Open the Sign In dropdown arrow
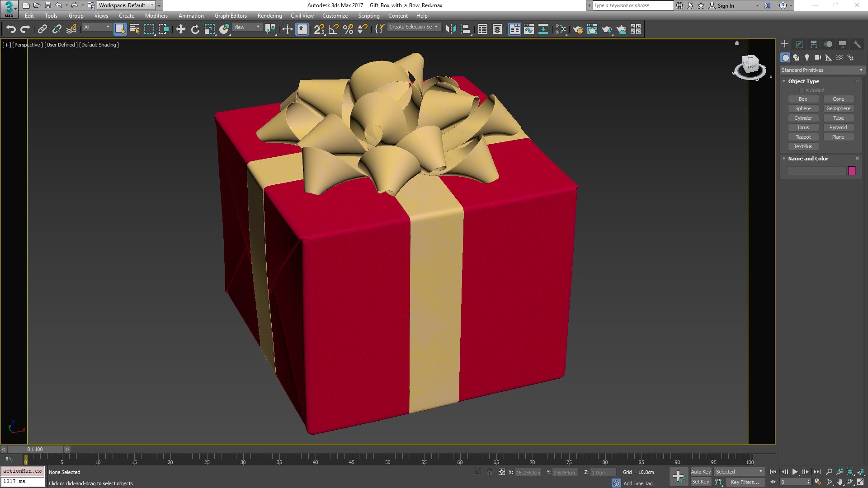 coord(757,6)
